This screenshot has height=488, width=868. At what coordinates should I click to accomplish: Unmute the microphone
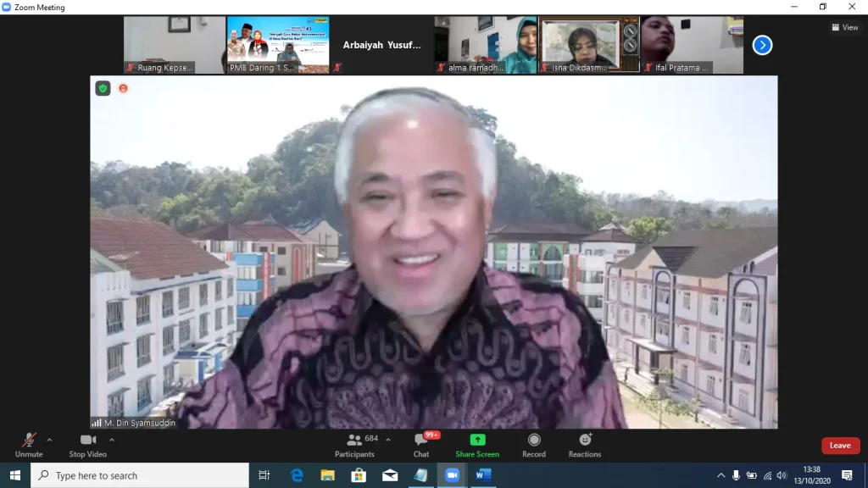[29, 444]
